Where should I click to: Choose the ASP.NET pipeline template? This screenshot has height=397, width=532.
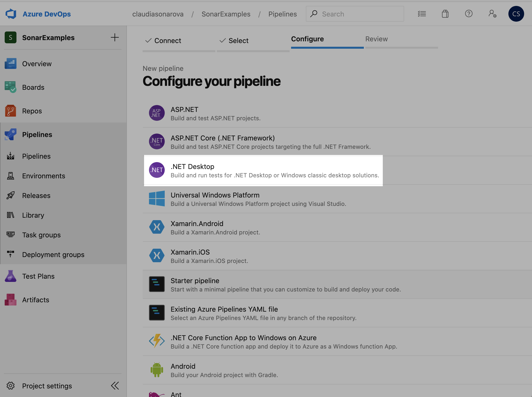pyautogui.click(x=337, y=113)
